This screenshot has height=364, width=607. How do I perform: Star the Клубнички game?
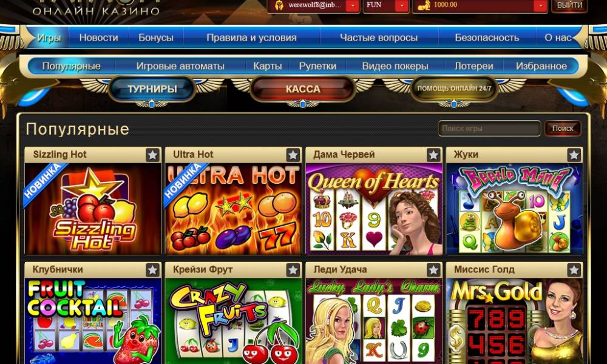(x=152, y=270)
